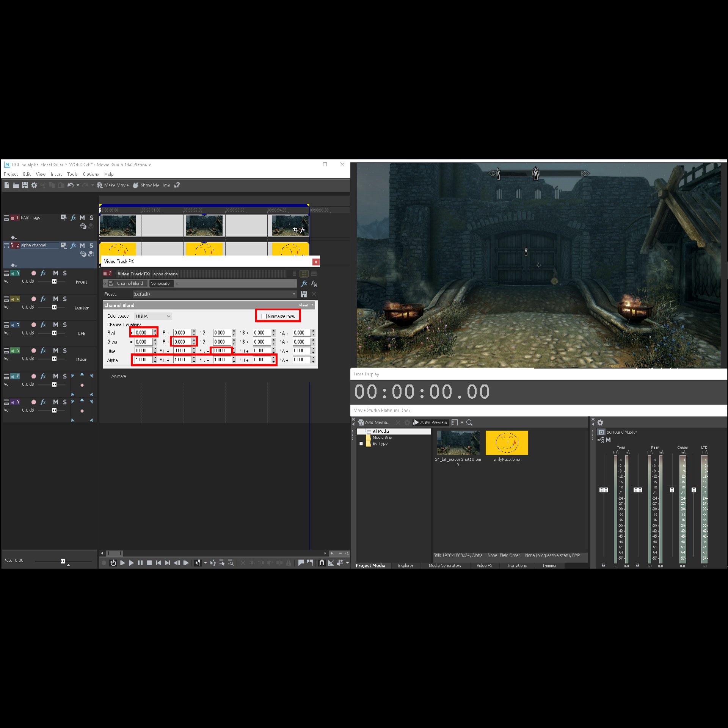Play from start in transport bar
The image size is (728, 728).
point(122,563)
